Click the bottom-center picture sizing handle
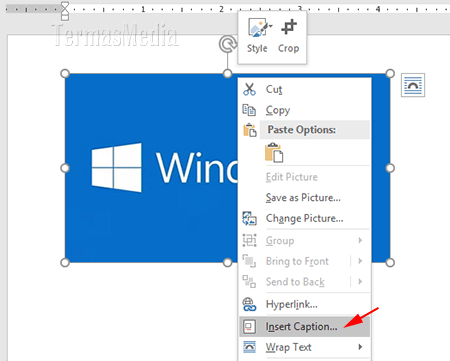 pyautogui.click(x=228, y=263)
